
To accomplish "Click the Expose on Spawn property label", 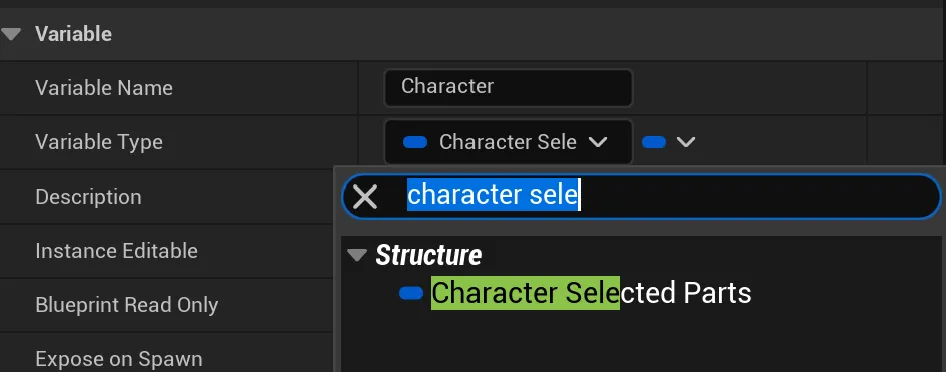I will point(119,359).
